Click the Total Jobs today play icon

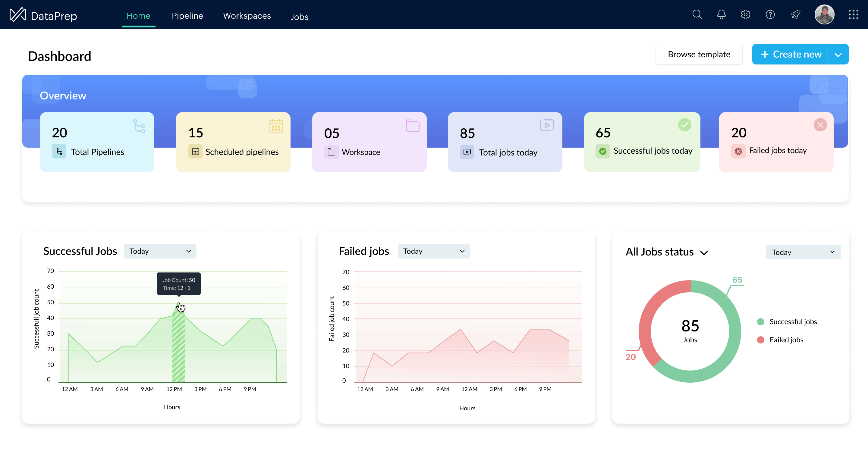(x=467, y=152)
